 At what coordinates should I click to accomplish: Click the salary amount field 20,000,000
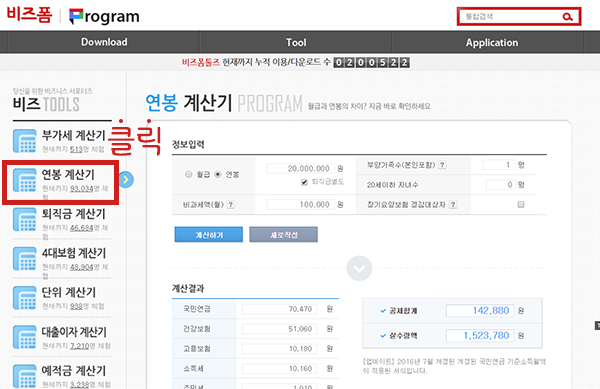click(x=300, y=168)
